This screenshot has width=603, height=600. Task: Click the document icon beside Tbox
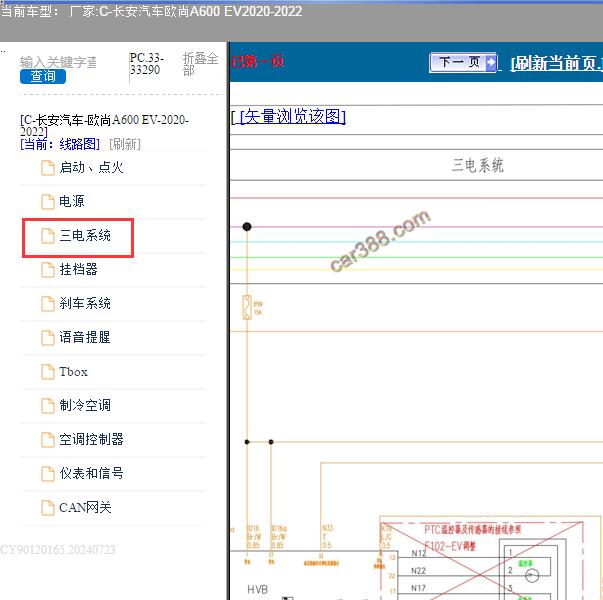(48, 372)
